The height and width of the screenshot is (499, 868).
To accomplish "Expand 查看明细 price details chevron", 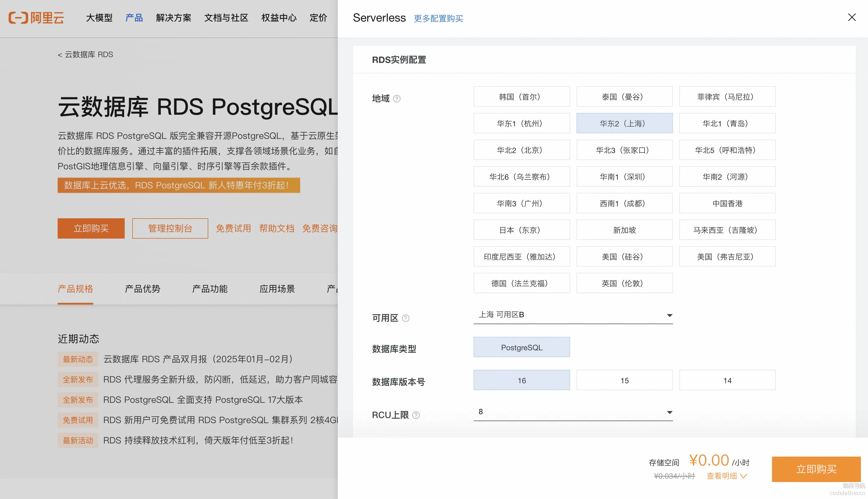I will (744, 476).
